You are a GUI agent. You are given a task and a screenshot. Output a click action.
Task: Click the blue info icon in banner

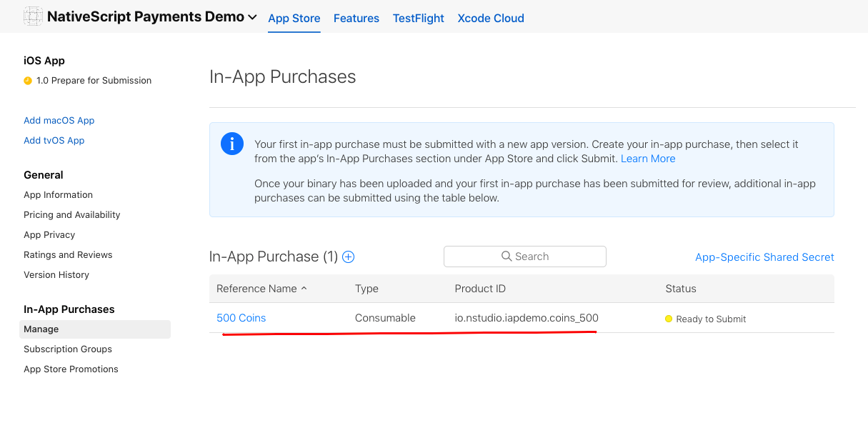point(232,144)
